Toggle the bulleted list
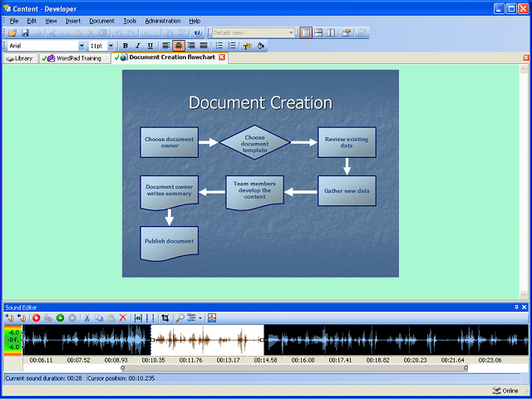The height and width of the screenshot is (399, 532). point(219,46)
